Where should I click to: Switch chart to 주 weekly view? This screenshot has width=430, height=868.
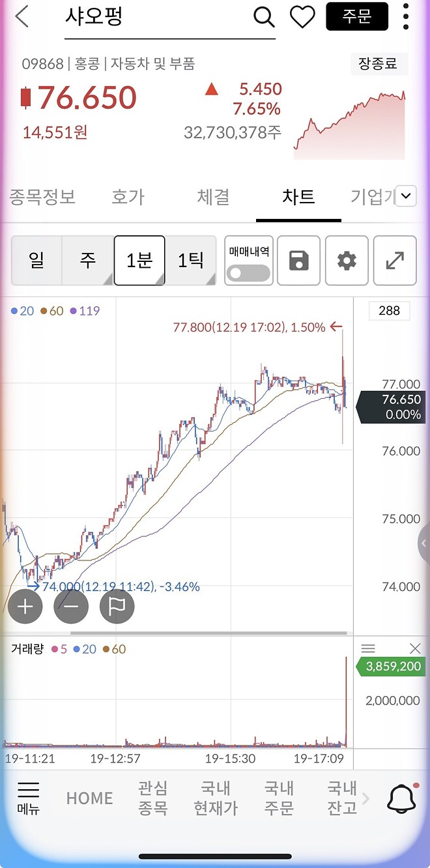(88, 260)
